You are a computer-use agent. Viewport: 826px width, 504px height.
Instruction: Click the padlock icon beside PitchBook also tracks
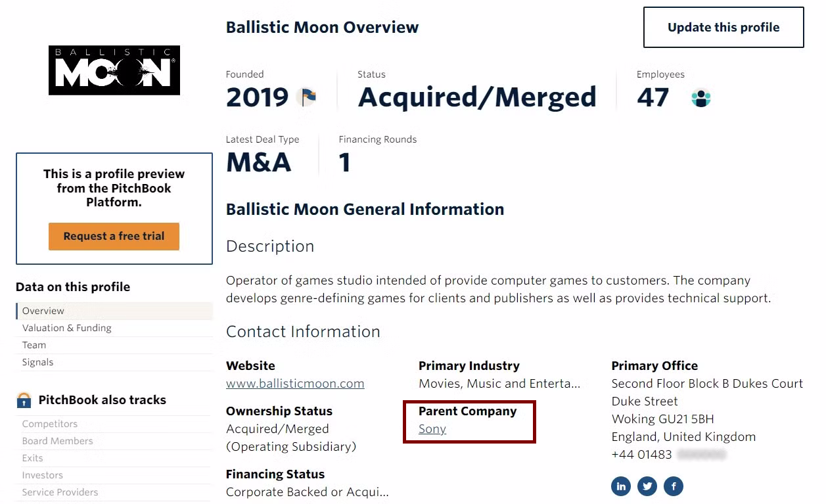point(24,400)
